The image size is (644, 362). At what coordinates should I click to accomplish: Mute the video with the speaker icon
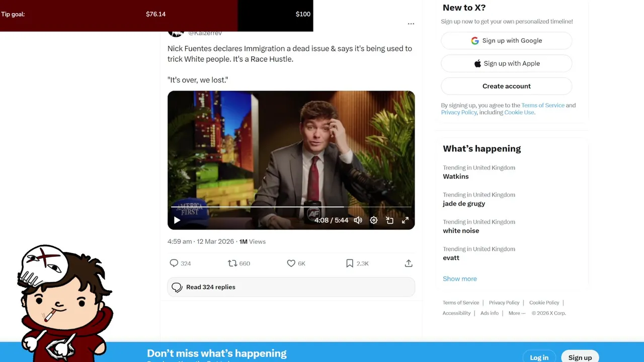358,220
